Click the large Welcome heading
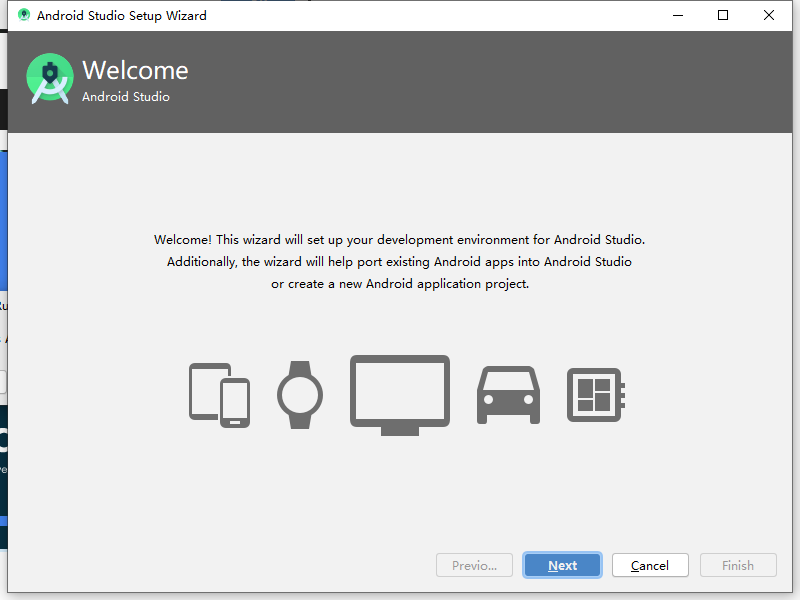This screenshot has height=600, width=800. click(135, 70)
